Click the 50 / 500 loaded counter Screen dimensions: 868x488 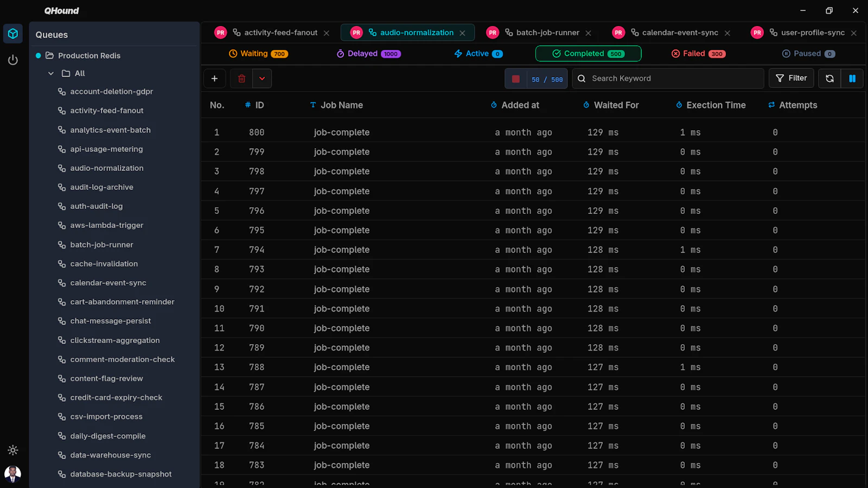pos(547,79)
